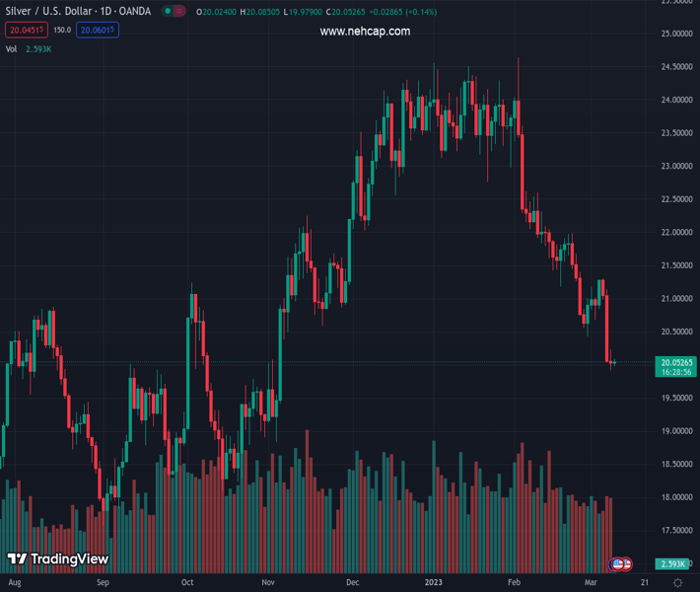Click the Mar label on time axis
700x592 pixels.
click(588, 583)
